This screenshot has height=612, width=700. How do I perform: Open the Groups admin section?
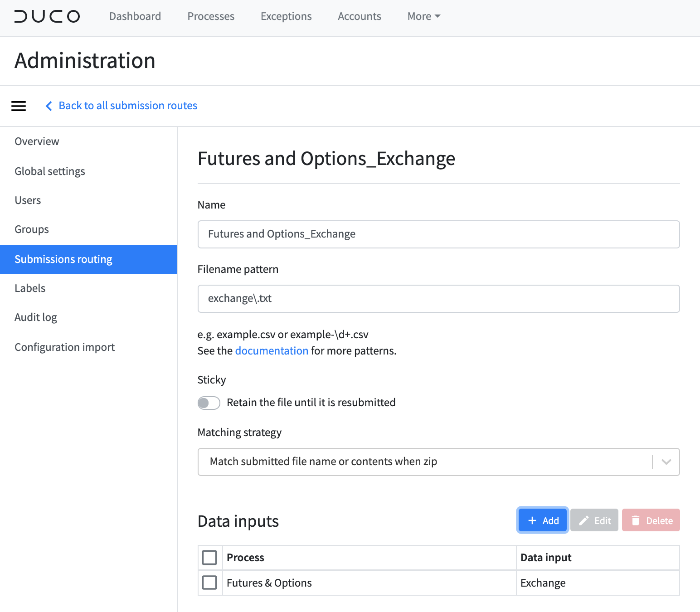[x=88, y=229]
